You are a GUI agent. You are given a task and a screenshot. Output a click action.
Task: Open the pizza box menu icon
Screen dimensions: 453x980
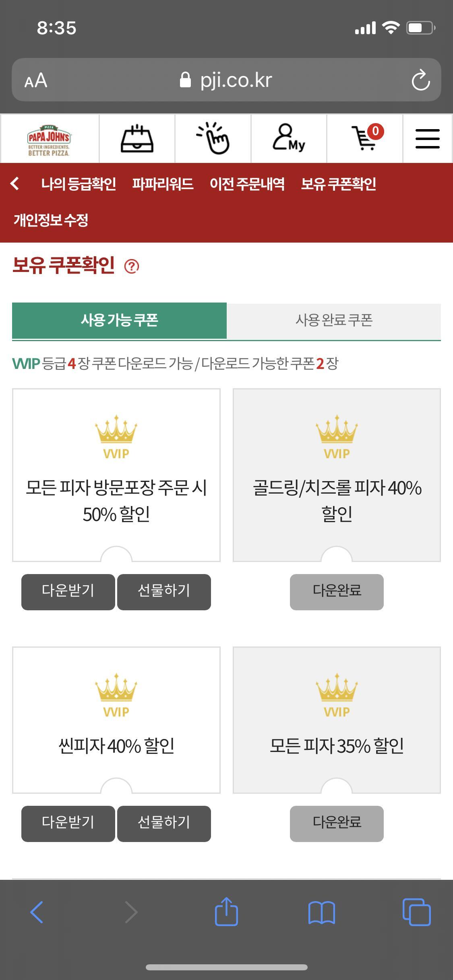tap(137, 139)
